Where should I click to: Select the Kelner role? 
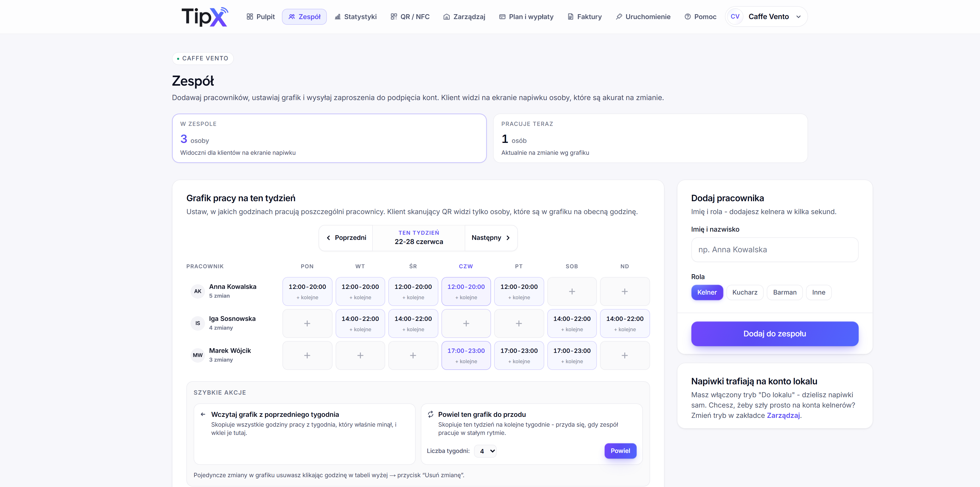[x=707, y=293]
